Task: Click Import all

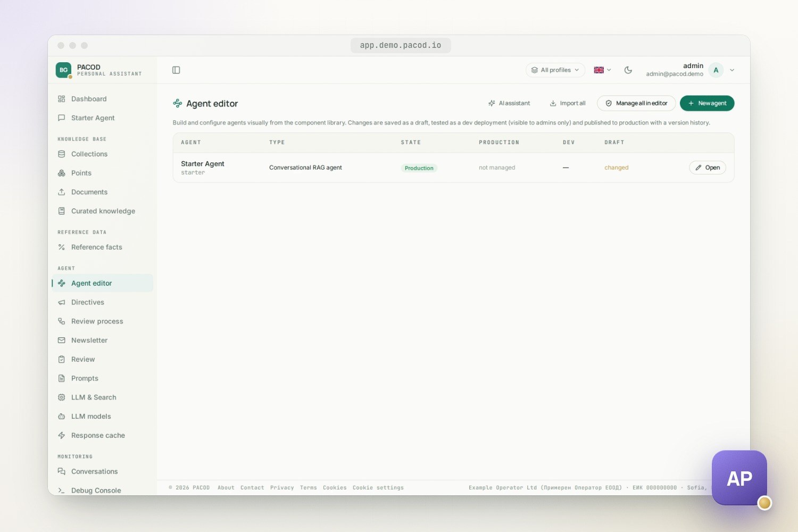Action: (568, 103)
